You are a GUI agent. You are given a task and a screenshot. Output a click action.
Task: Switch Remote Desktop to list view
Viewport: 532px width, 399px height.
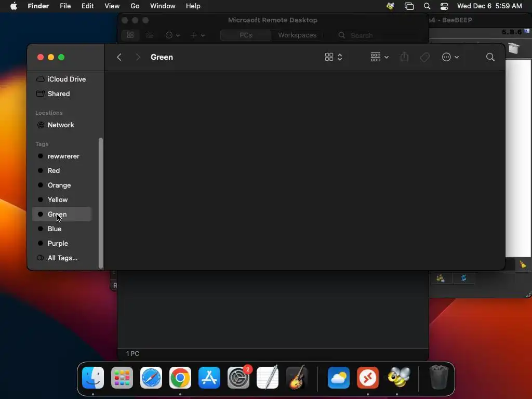[x=150, y=35]
